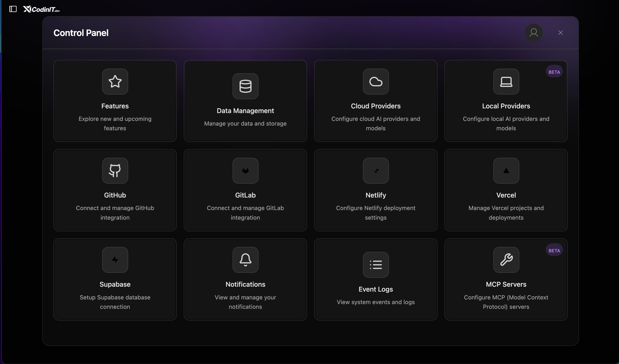
Task: Select the Data Management title text
Action: coord(245,111)
